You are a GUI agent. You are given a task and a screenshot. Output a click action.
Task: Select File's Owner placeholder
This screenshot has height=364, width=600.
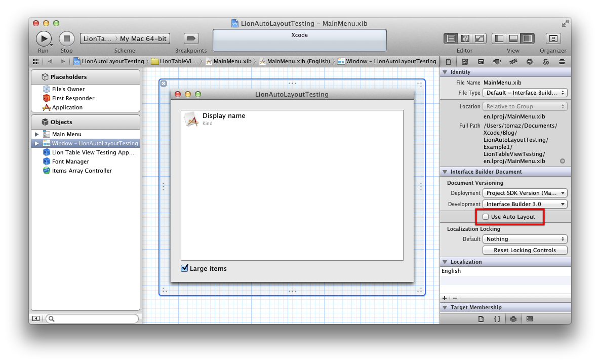(x=86, y=89)
